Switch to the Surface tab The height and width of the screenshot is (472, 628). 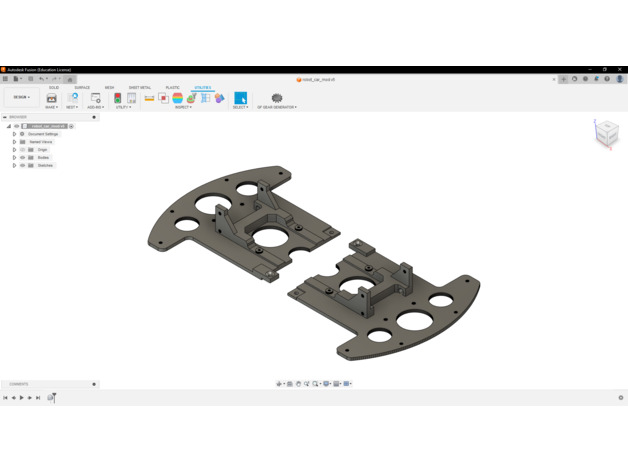(82, 88)
